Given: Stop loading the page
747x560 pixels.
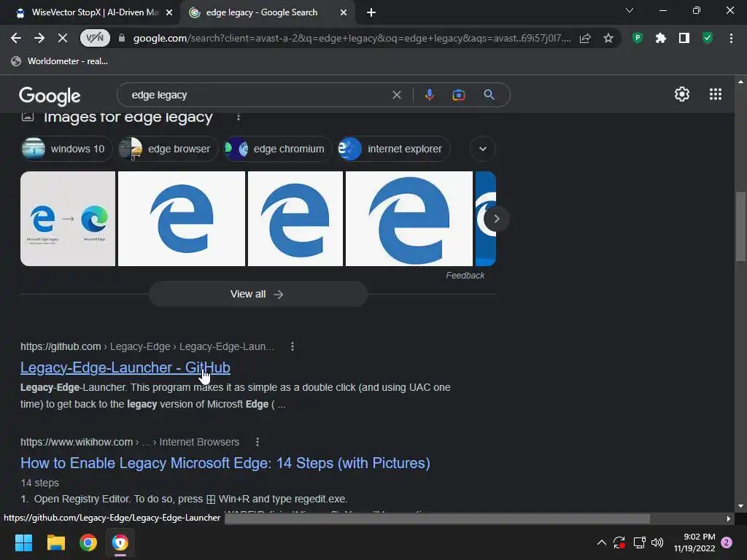Looking at the screenshot, I should 63,38.
